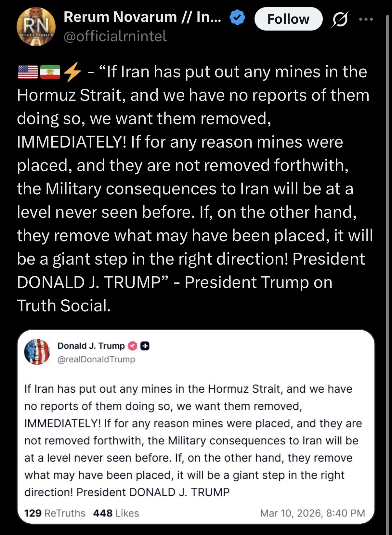This screenshot has height=535, width=392.
Task: Click the dark plus badge beside Trump's name
Action: pyautogui.click(x=145, y=346)
